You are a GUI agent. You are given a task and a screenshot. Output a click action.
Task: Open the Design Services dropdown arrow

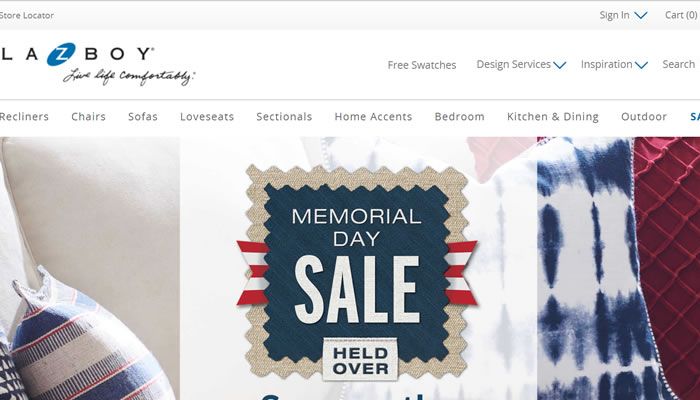559,65
